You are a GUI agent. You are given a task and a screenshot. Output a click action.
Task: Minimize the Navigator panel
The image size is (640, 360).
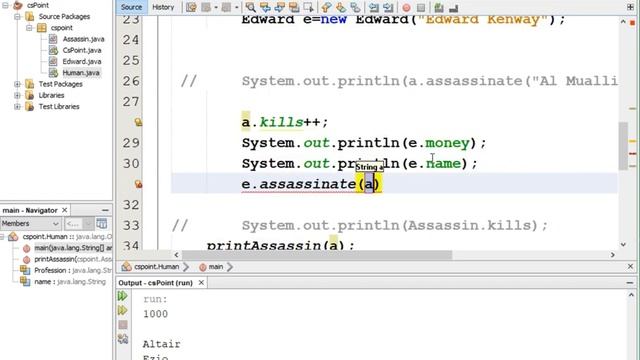click(x=105, y=210)
